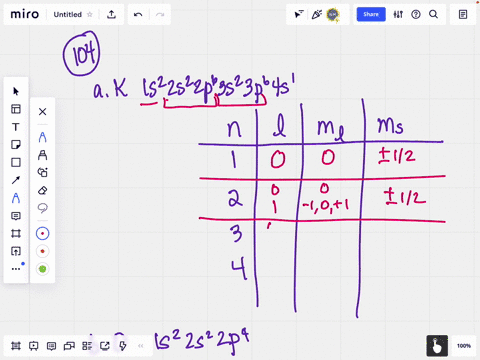Select the Text tool

click(x=16, y=127)
